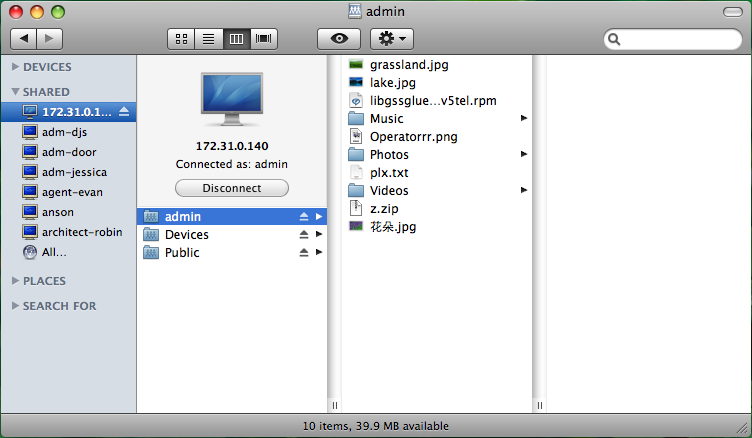Screen dimensions: 752x438
Task: Expand the DEVICES sidebar section
Action: point(15,67)
